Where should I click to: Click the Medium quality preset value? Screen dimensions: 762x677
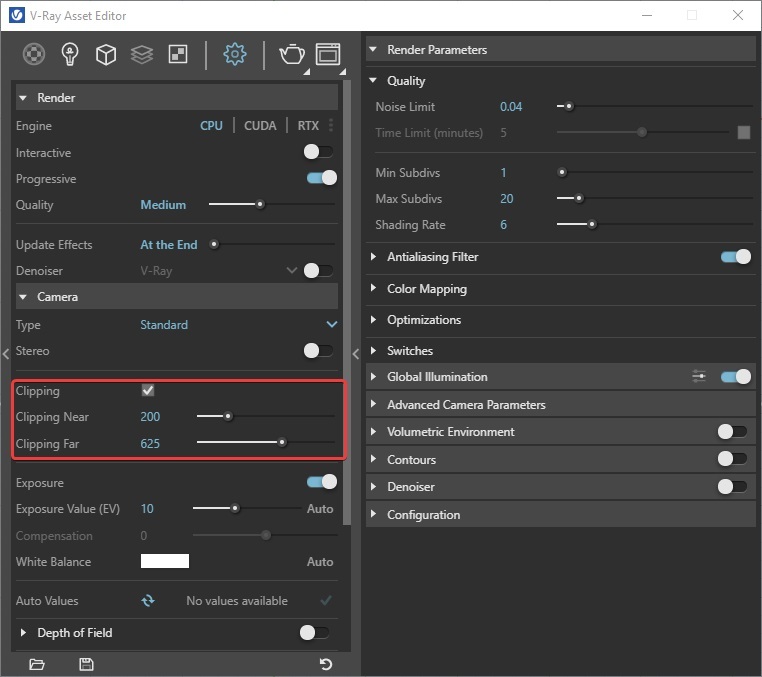[x=163, y=205]
